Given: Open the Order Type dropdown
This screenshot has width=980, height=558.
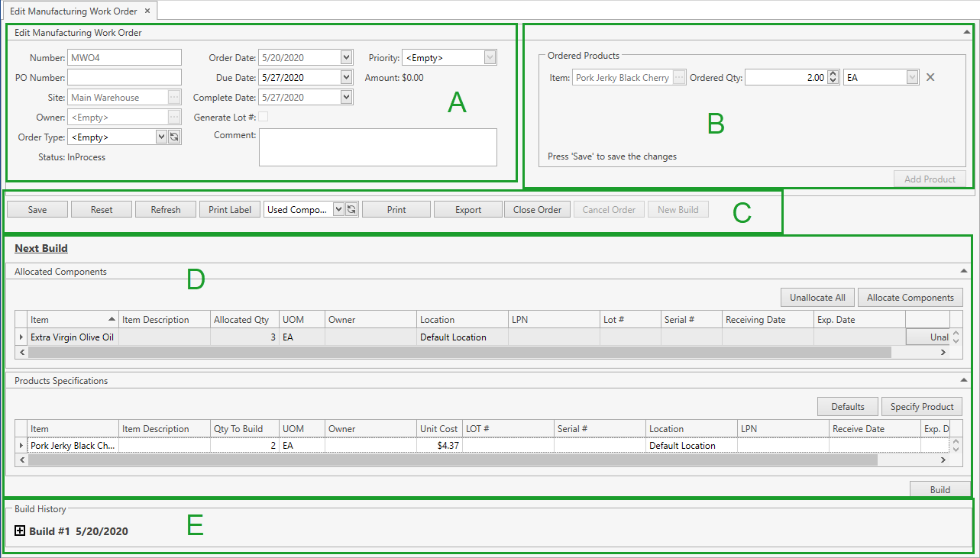Looking at the screenshot, I should (161, 137).
